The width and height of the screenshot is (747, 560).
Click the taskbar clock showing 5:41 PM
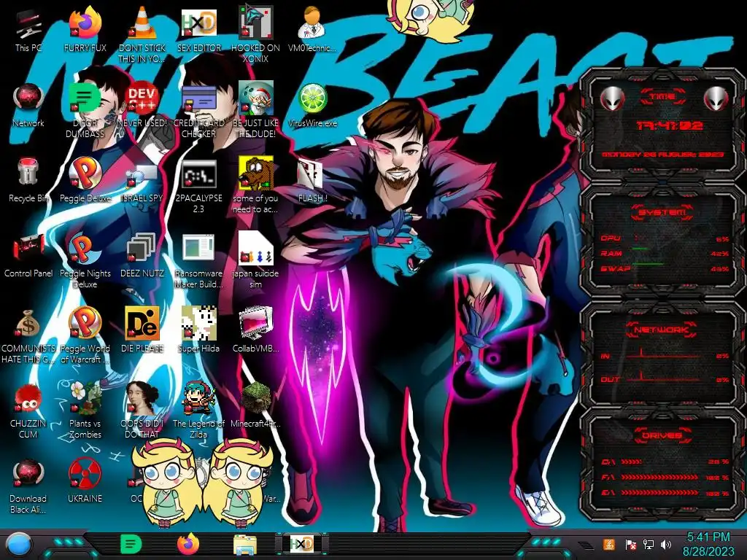point(708,545)
